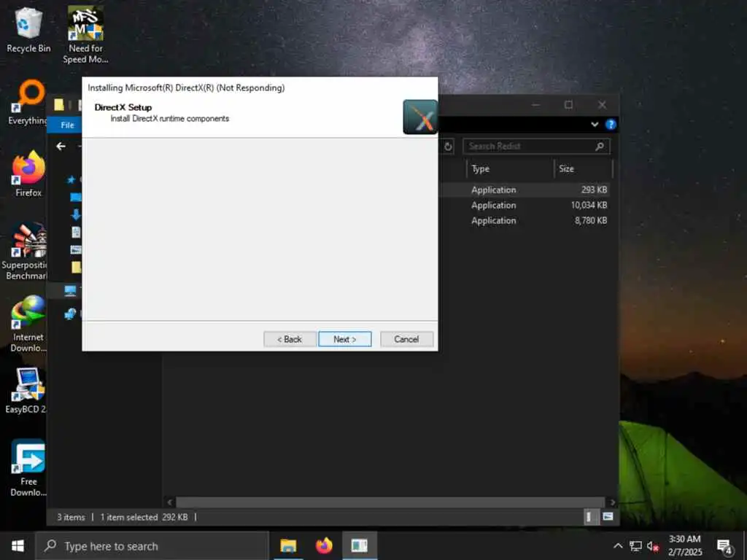Select the Everything search desktop shortcut
This screenshot has width=747, height=560.
pos(28,103)
